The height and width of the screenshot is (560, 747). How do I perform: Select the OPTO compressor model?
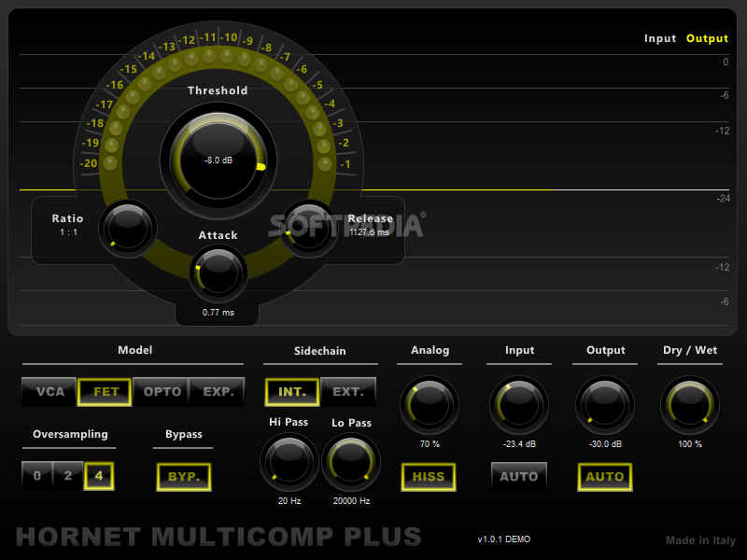click(161, 391)
